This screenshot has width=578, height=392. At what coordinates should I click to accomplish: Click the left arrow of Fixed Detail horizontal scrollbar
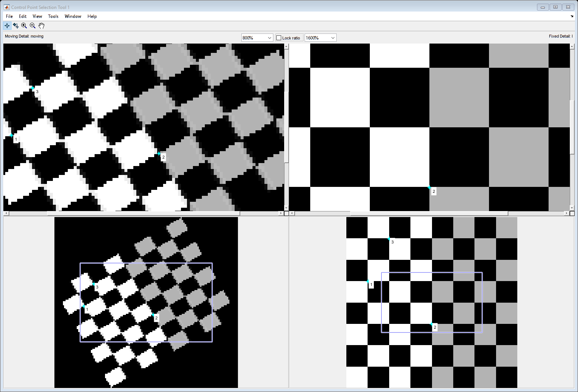pos(292,213)
